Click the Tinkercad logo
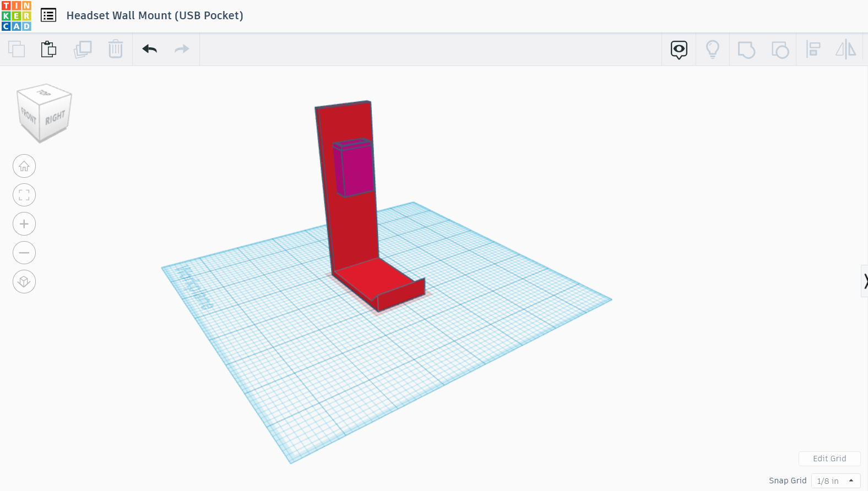This screenshot has height=491, width=868. pos(17,16)
